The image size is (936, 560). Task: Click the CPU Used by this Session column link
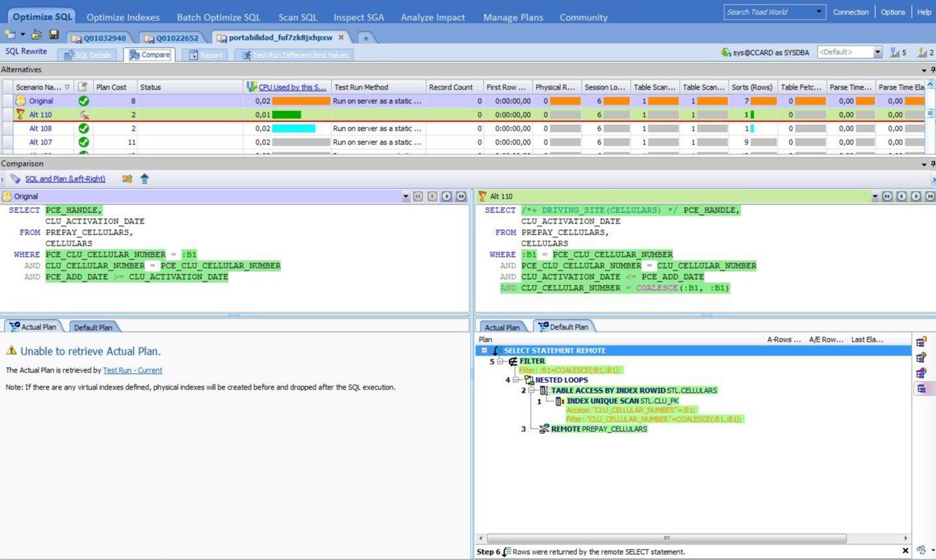292,87
